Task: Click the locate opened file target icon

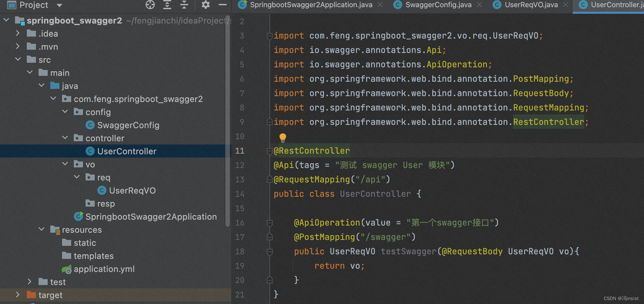Action: tap(150, 5)
